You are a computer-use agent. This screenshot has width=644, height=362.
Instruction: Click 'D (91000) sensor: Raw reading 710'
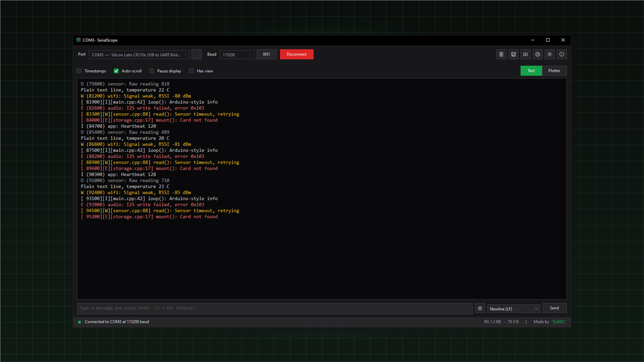pyautogui.click(x=125, y=180)
